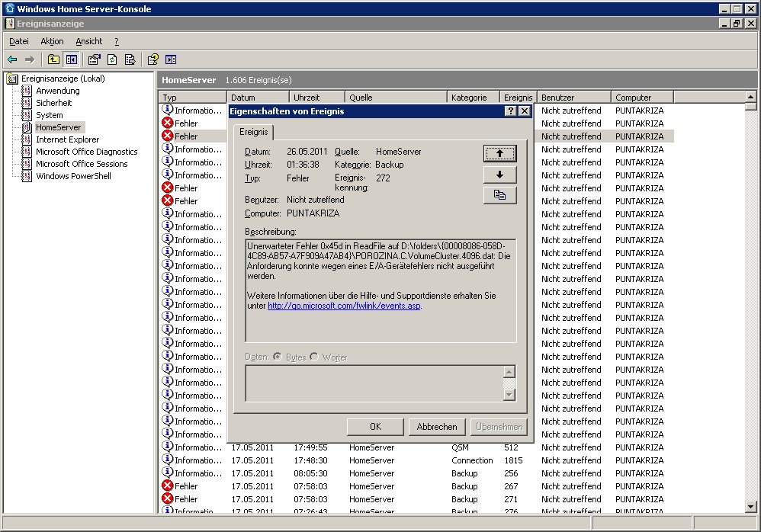Select the 08:05:30 Backup event 256 row
The width and height of the screenshot is (761, 532).
(417, 473)
